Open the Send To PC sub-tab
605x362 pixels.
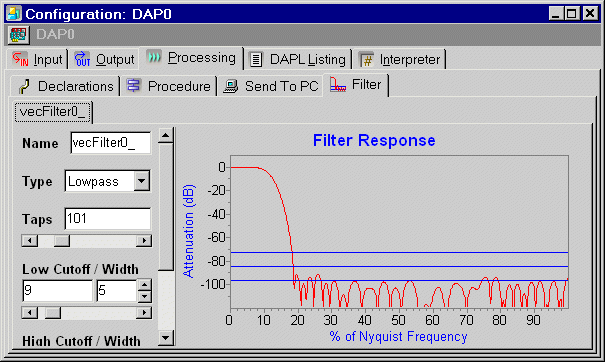point(271,86)
